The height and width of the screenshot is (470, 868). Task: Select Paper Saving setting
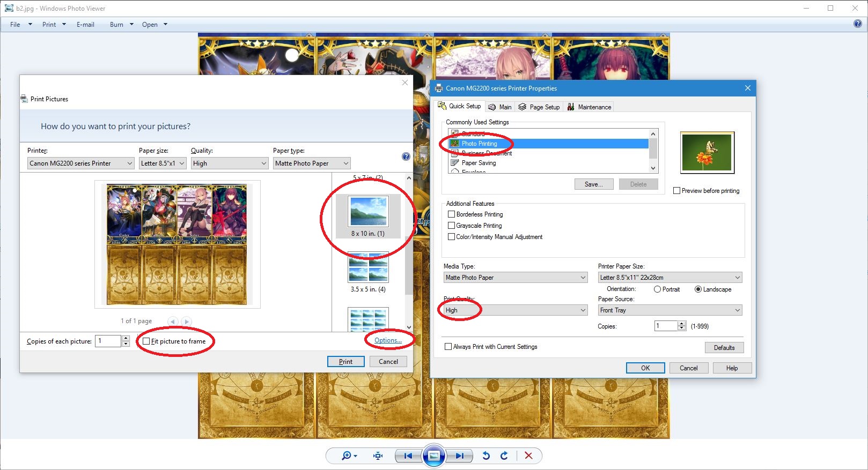[548, 163]
